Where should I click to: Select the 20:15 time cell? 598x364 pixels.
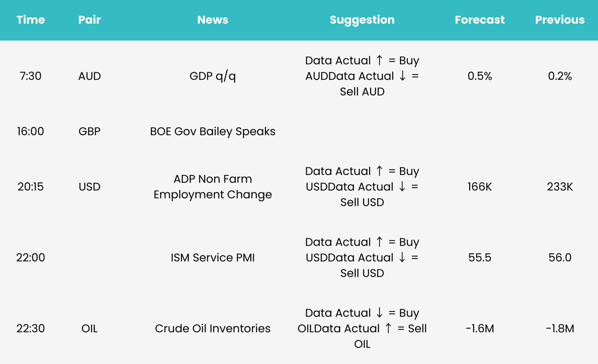[31, 187]
